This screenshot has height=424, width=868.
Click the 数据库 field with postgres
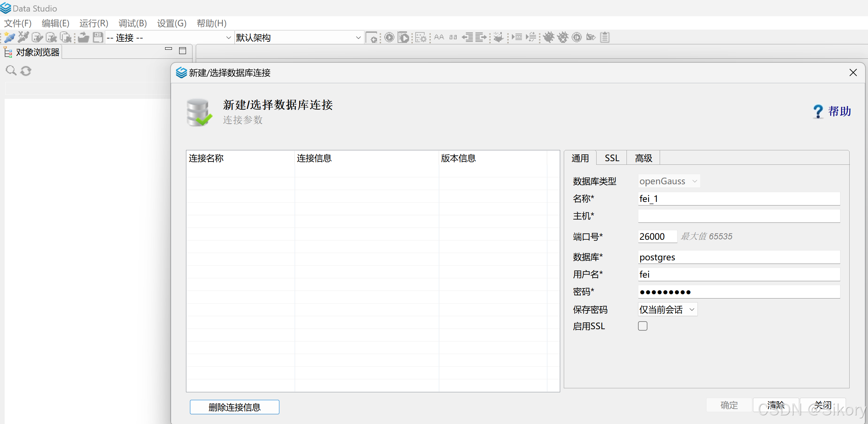pos(739,257)
